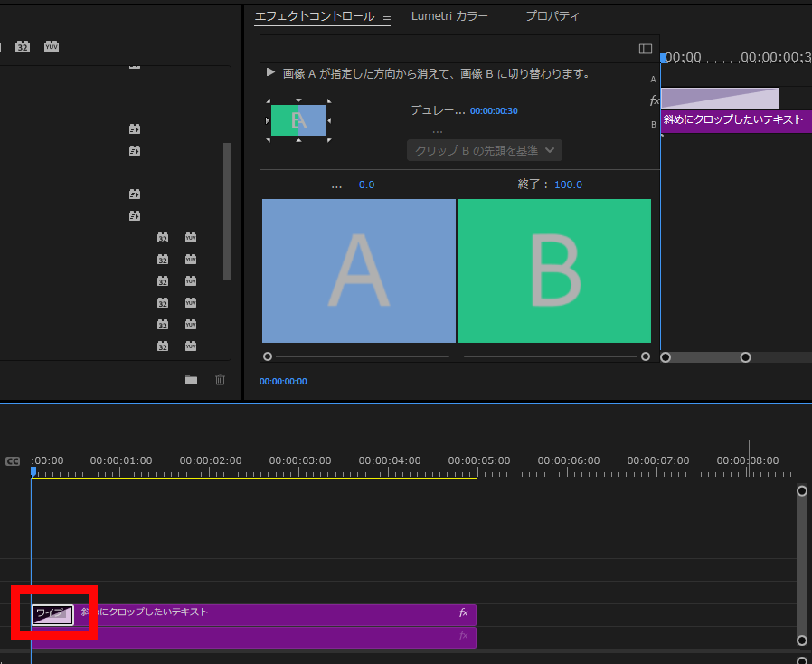Click left zoom handle of mini timeline scrollbar
812x664 pixels.
(x=666, y=357)
